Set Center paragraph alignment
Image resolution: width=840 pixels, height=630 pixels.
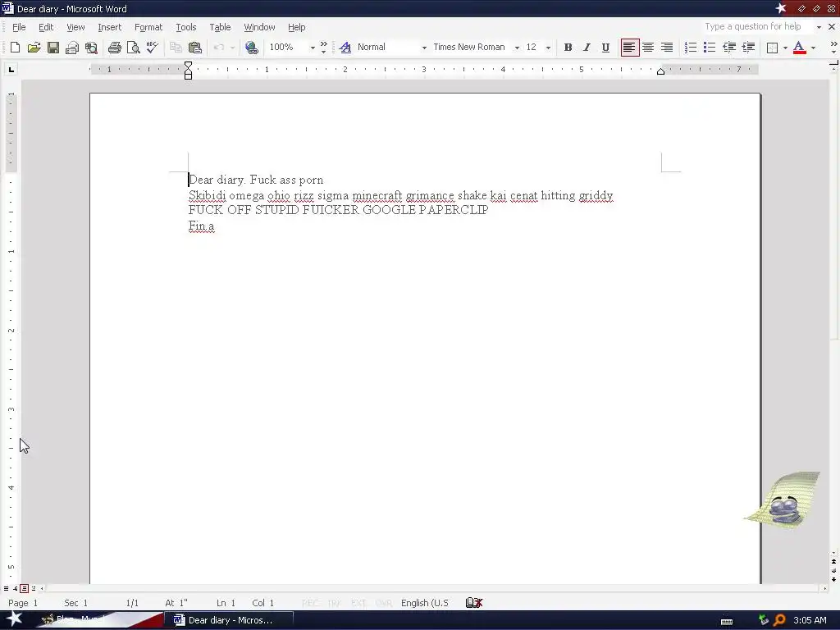pyautogui.click(x=648, y=48)
